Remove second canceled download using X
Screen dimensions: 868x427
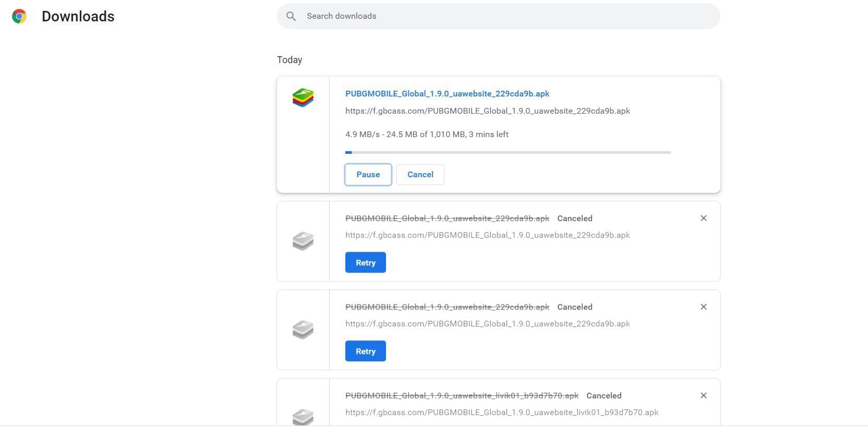point(703,307)
